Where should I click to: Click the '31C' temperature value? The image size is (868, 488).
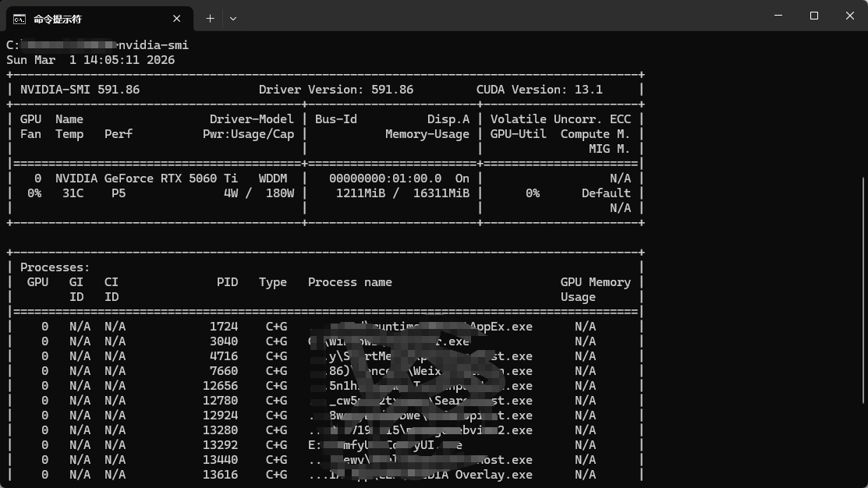[73, 193]
